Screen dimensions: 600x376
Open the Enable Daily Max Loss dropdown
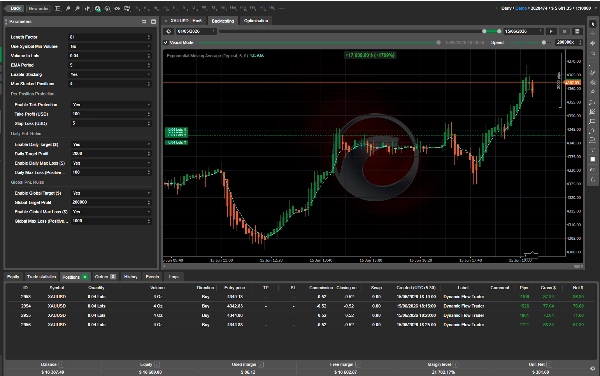click(x=111, y=163)
